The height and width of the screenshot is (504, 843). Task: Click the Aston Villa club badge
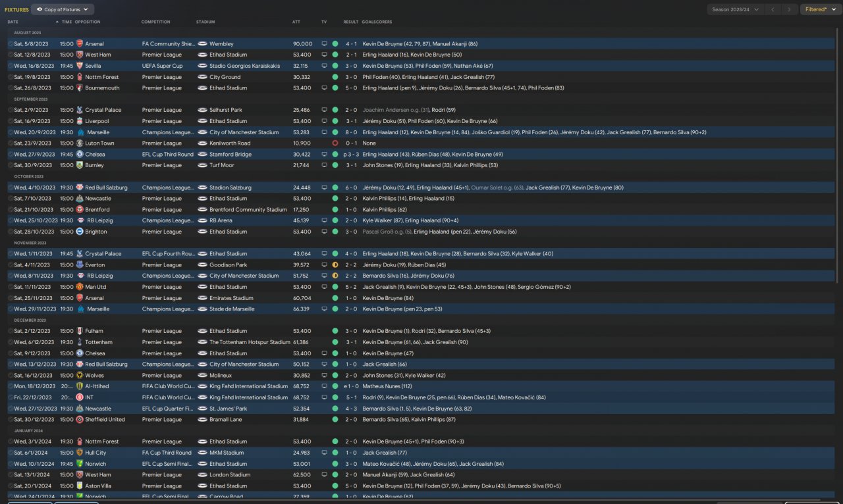click(80, 486)
